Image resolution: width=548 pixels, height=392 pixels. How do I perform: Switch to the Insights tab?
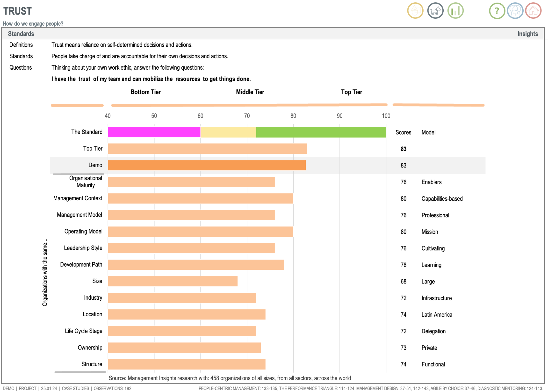[x=527, y=34]
